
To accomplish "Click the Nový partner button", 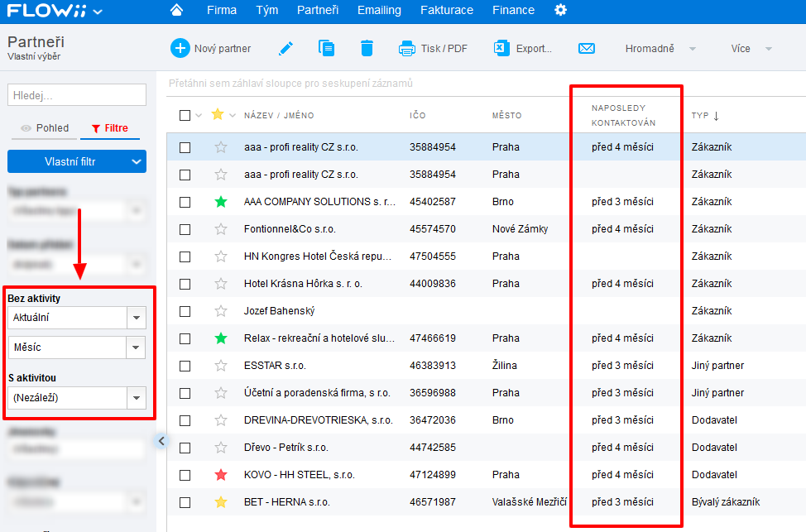I will (x=211, y=48).
